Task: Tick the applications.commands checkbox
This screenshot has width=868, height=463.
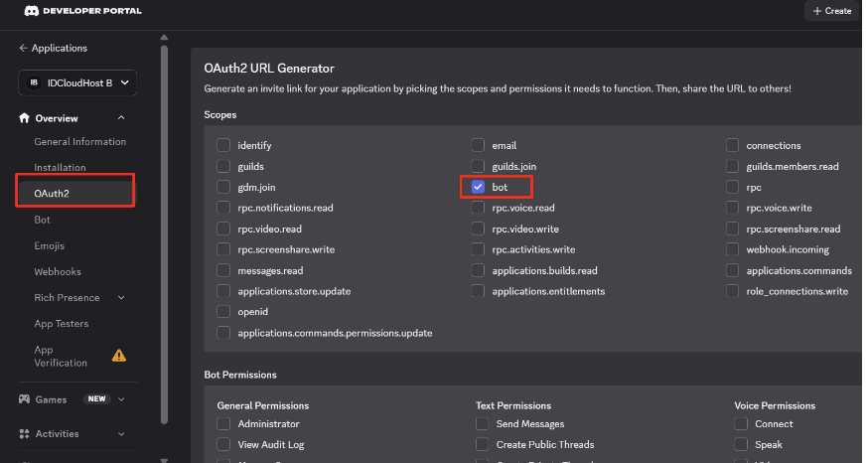Action: tap(732, 270)
